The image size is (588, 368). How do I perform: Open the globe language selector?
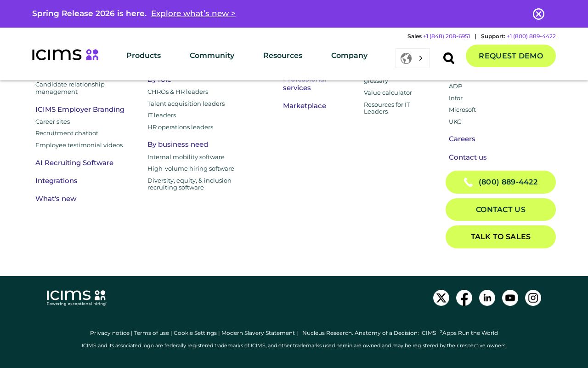(412, 58)
